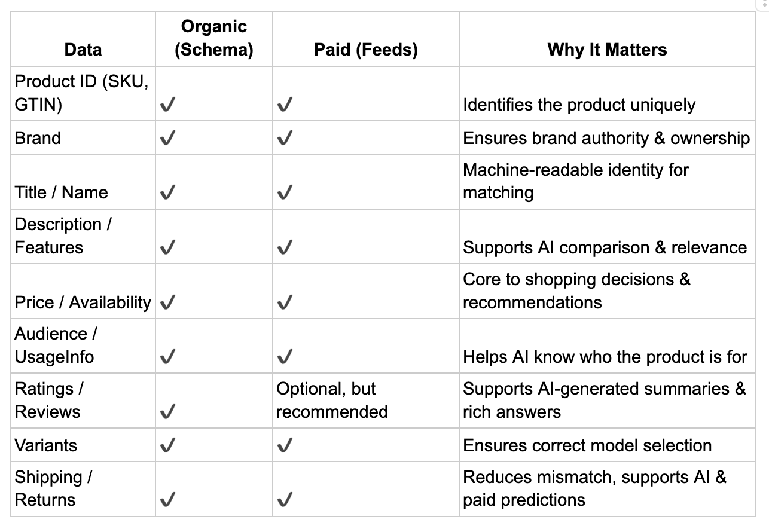Screen dimensions: 769x532
Task: Click Paid checkmark for Title / Name
Action: pos(285,192)
